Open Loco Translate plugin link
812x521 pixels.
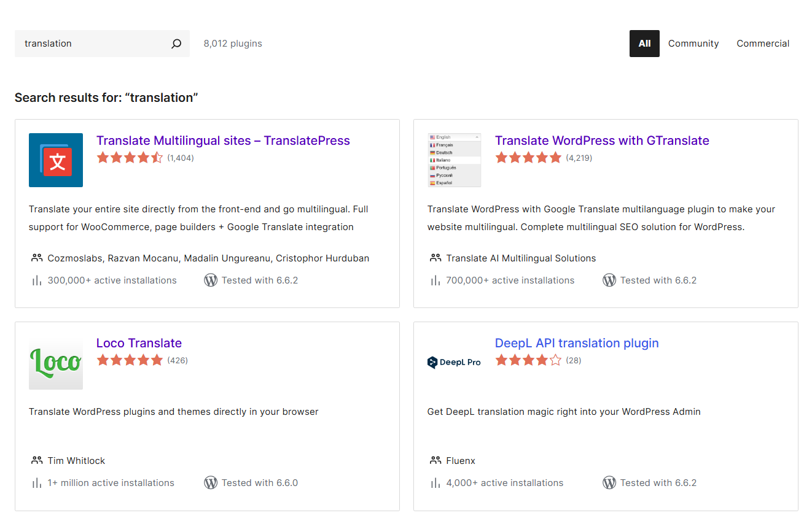139,343
